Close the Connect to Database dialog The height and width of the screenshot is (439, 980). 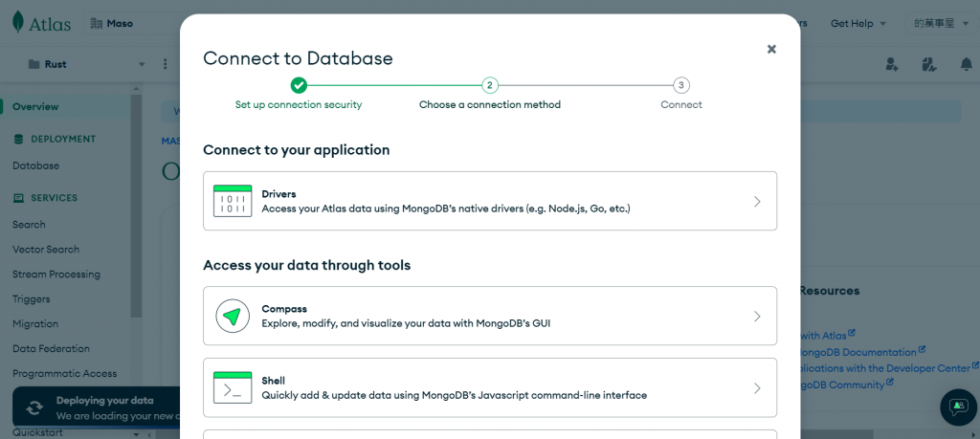click(771, 49)
